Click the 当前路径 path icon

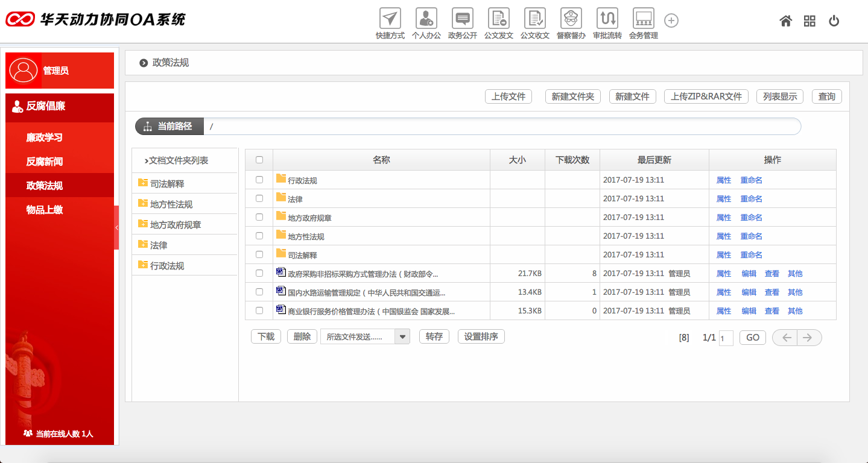[x=147, y=126]
